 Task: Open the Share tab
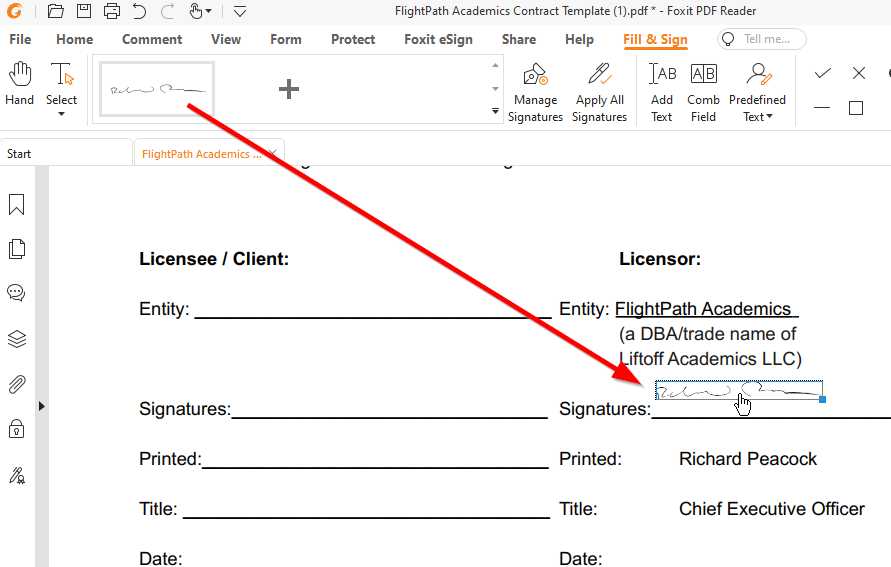[x=519, y=39]
